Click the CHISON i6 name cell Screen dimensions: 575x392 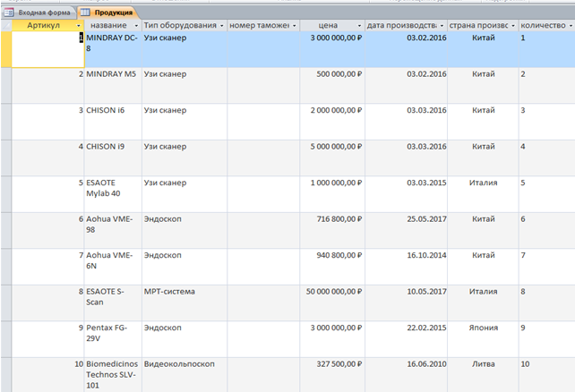[113, 122]
